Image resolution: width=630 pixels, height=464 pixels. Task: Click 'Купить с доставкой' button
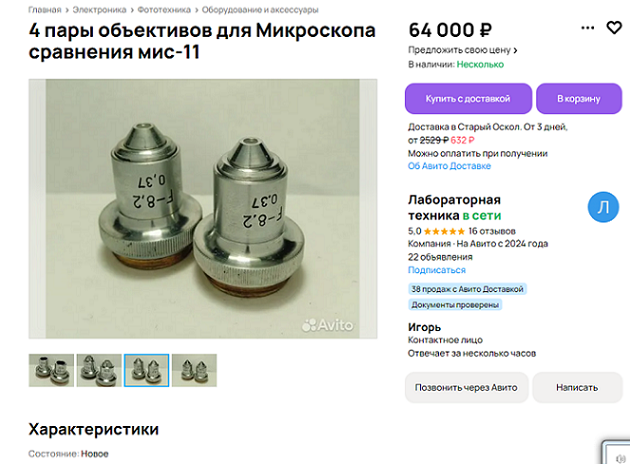coord(468,98)
